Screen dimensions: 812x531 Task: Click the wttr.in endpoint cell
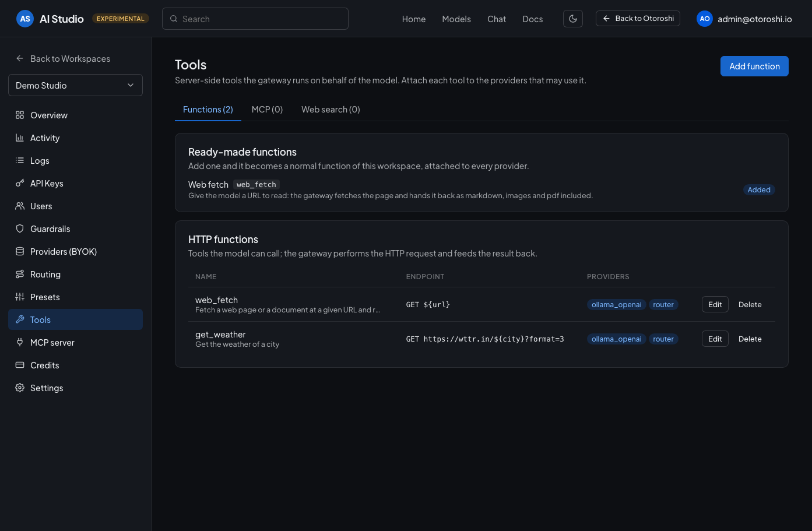pyautogui.click(x=485, y=339)
